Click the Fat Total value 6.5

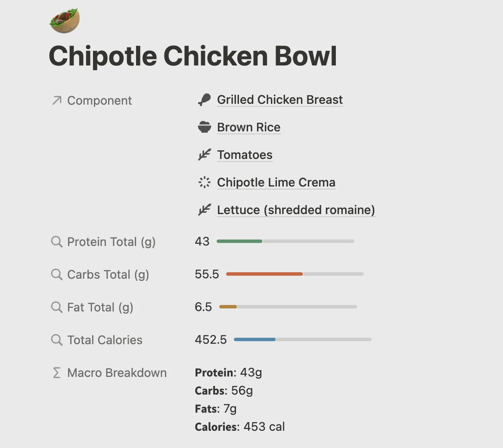(203, 307)
